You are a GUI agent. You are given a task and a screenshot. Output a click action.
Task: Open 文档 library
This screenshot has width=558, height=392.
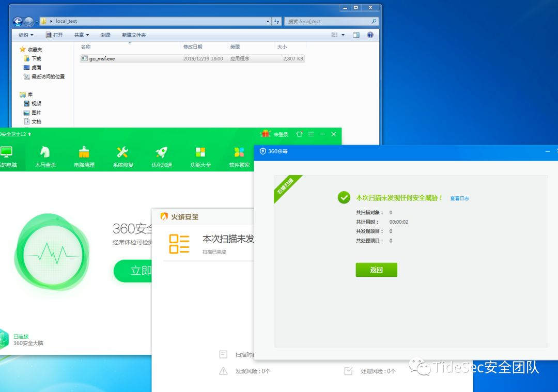(33, 121)
